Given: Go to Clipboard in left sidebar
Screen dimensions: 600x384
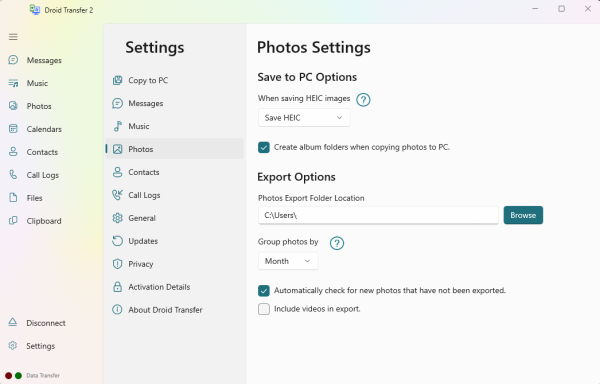Looking at the screenshot, I should pyautogui.click(x=44, y=221).
